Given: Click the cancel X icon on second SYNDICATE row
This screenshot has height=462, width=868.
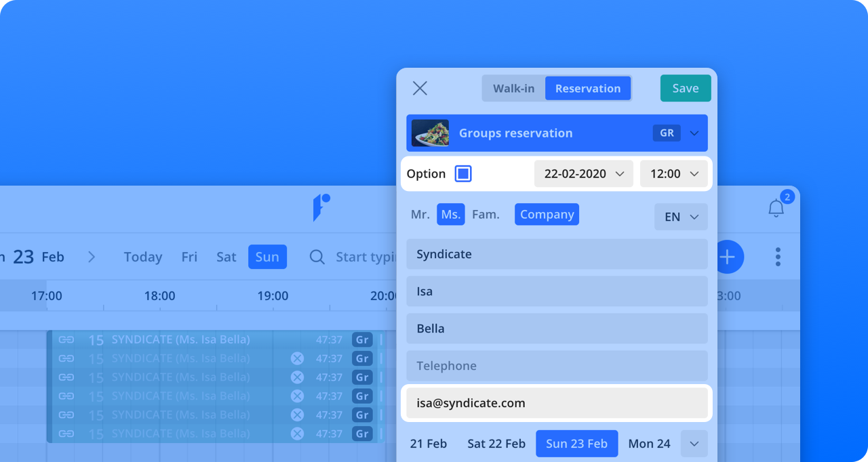Looking at the screenshot, I should click(x=297, y=358).
